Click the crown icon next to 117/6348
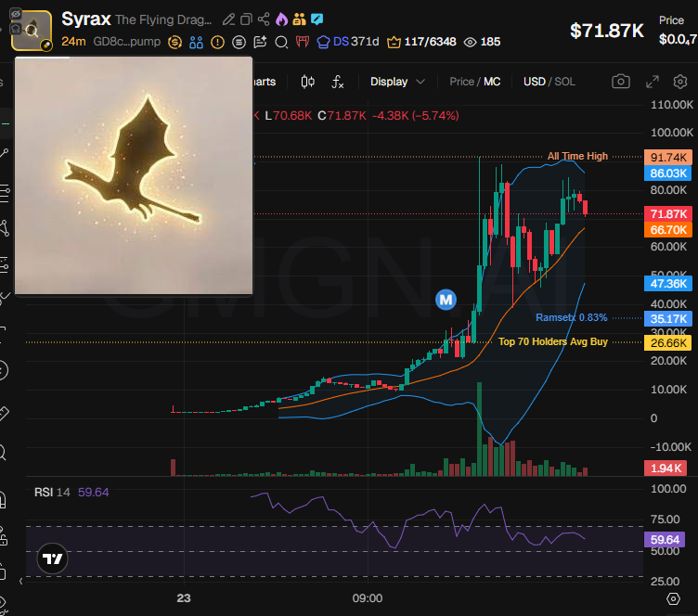The height and width of the screenshot is (616, 698). tap(394, 43)
